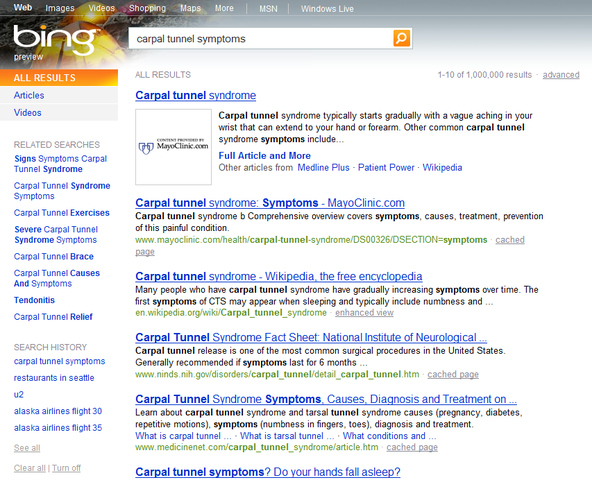The image size is (592, 480).
Task: Click the medicinenet.com green result URL
Action: [x=257, y=447]
